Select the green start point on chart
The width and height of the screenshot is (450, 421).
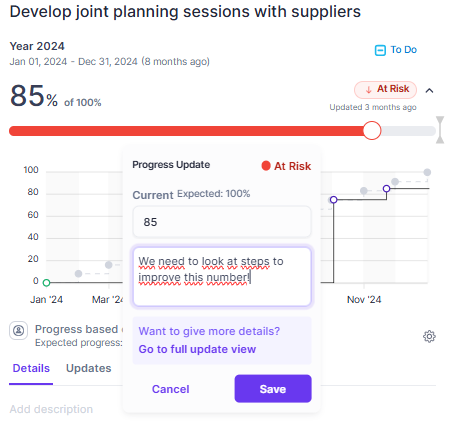(x=47, y=283)
